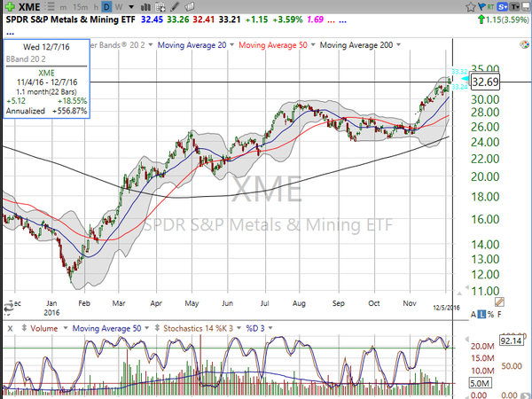
Task: Open the Stochastics 14 %K 3 dropdown
Action: [x=239, y=328]
